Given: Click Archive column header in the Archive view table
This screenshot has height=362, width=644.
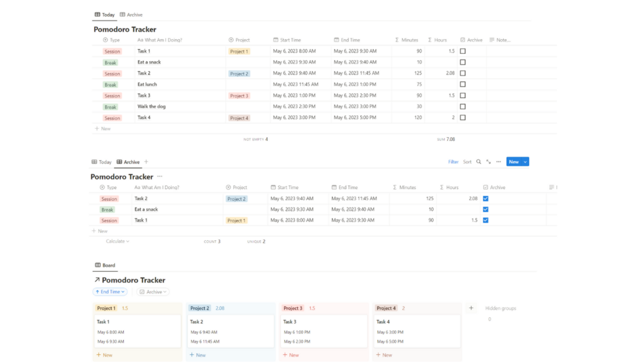Looking at the screenshot, I should [494, 187].
